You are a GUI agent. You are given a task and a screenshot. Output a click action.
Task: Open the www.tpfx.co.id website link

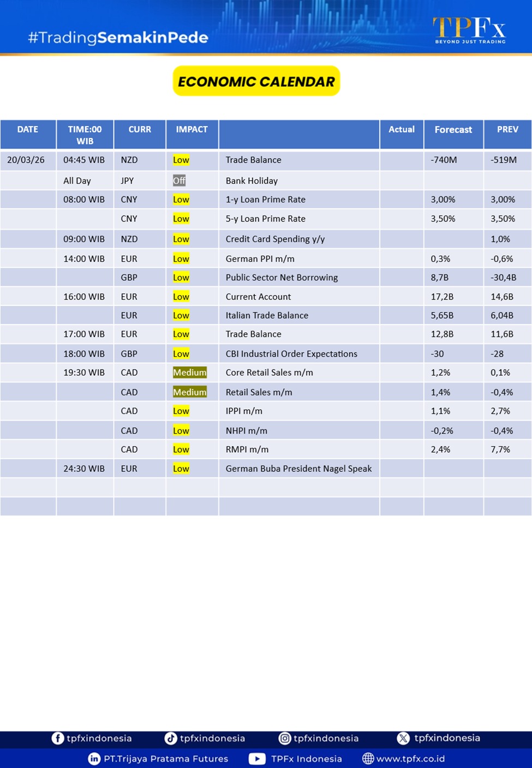410,759
